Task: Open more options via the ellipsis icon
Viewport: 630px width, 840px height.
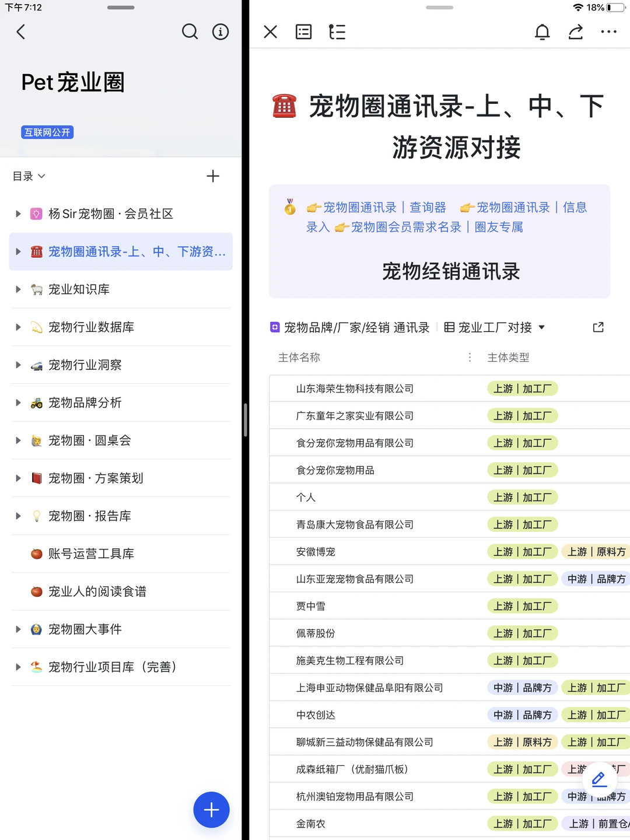Action: pos(609,32)
